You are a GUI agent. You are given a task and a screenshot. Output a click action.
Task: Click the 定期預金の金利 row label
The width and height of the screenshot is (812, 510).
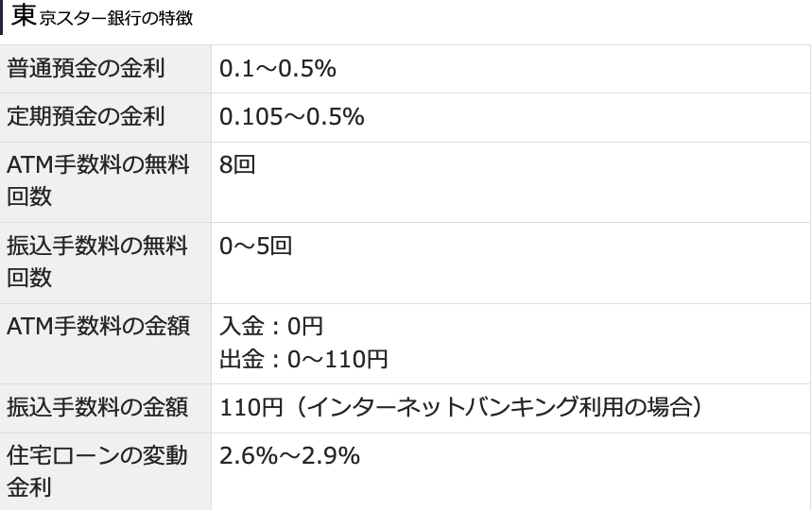pos(86,117)
